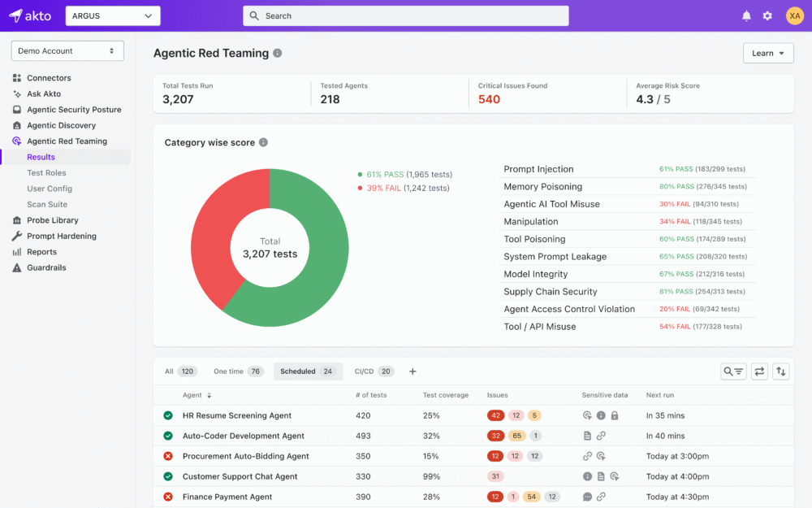This screenshot has width=812, height=508.
Task: Click the '61% PASS (1,965 tests)' legend entry
Action: coord(405,175)
